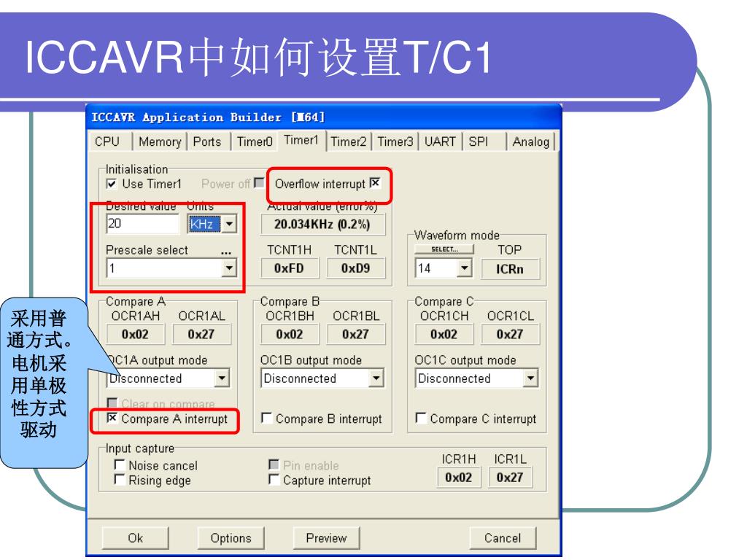Open the Memory tab
Viewport: 747px width, 560px height.
point(160,142)
